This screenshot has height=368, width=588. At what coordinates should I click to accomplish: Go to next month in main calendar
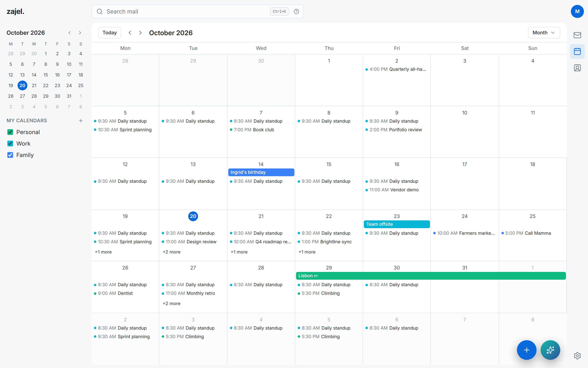[x=140, y=33]
